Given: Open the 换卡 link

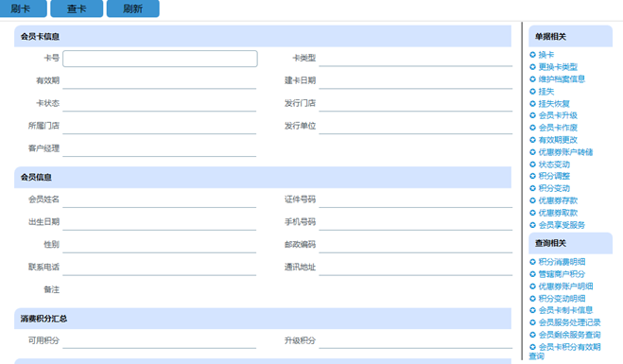Looking at the screenshot, I should click(x=545, y=55).
